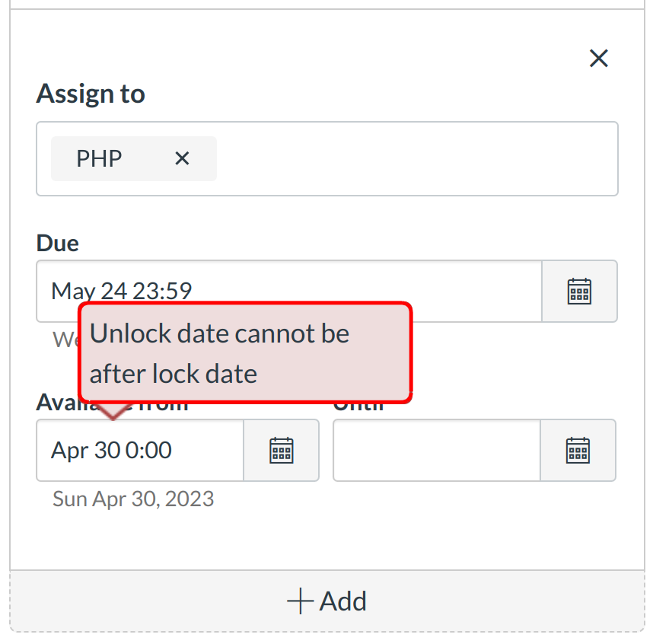Image resolution: width=653 pixels, height=644 pixels.
Task: Click the Available from field Apr 30 0:00
Action: [140, 450]
